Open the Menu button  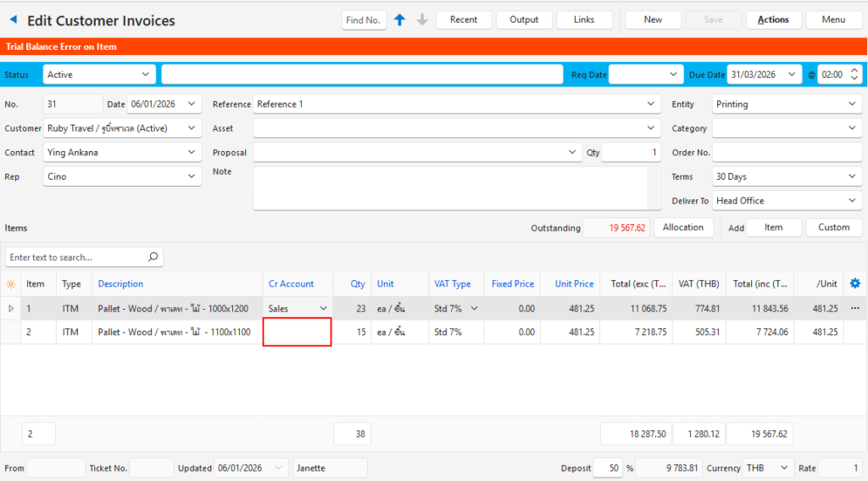click(x=833, y=20)
